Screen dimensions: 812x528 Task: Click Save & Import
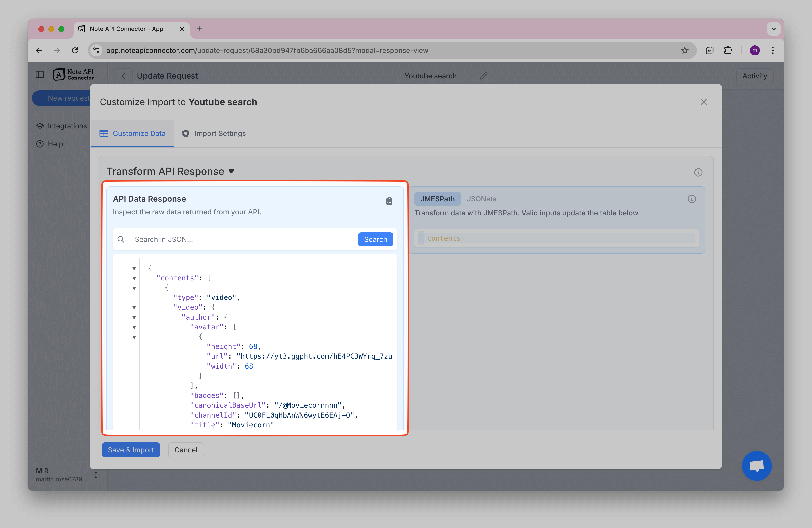(131, 450)
